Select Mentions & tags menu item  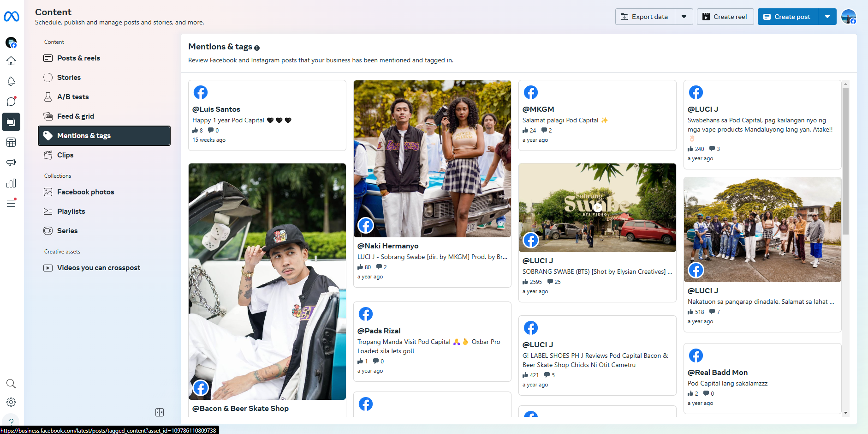104,136
